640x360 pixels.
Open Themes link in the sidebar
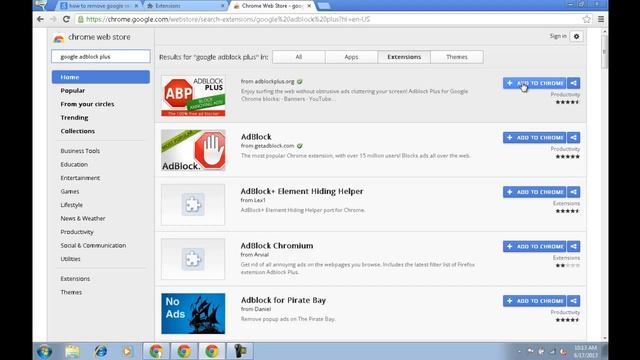coord(71,292)
